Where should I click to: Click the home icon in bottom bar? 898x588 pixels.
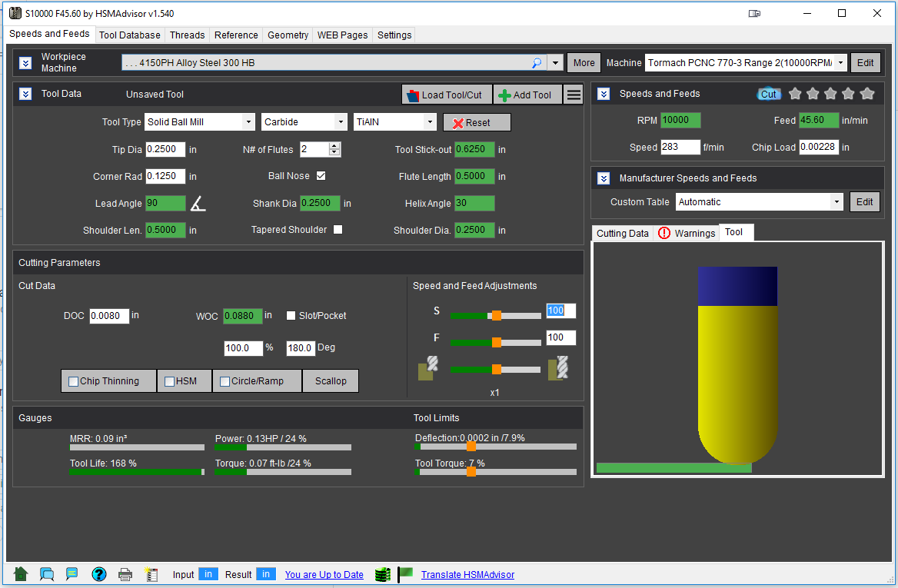[x=21, y=574]
